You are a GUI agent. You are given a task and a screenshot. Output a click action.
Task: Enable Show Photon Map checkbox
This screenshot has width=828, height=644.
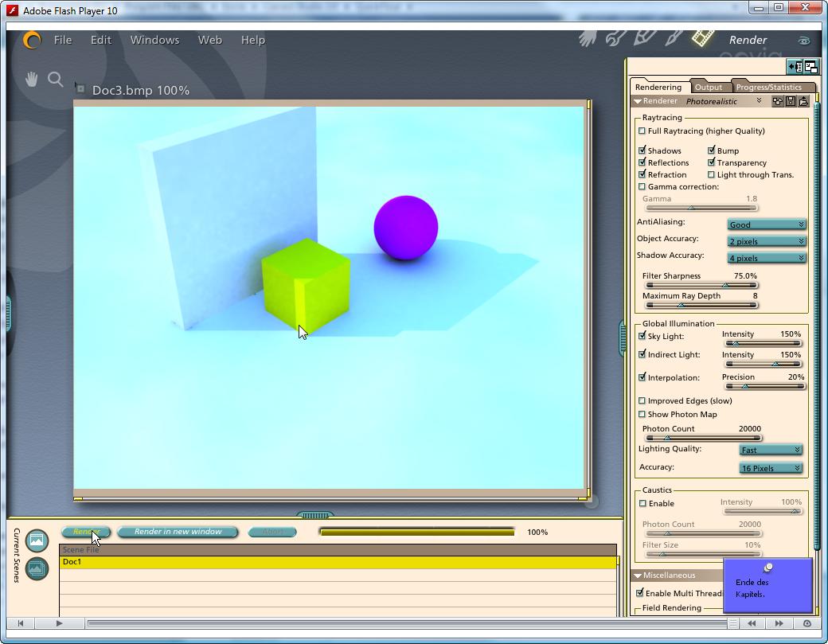(642, 415)
